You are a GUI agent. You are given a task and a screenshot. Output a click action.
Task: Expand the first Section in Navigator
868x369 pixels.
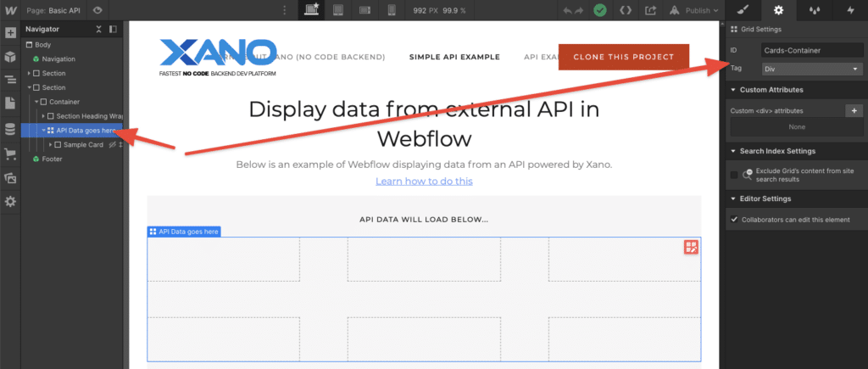point(30,73)
